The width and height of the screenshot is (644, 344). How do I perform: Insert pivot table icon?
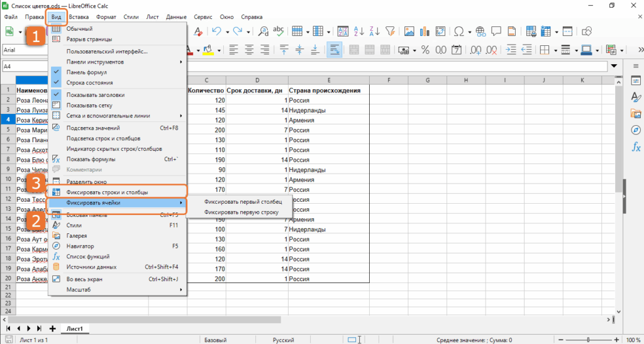click(440, 31)
